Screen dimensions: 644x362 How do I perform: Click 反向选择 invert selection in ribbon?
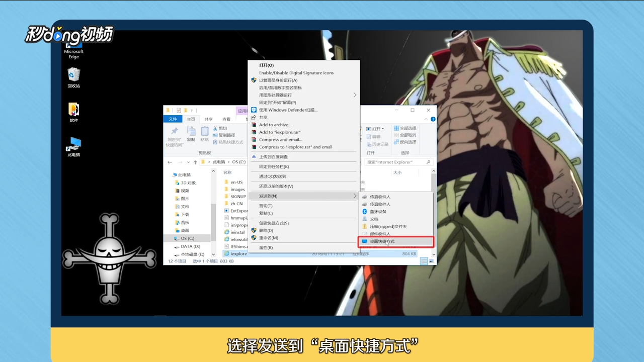tap(405, 142)
